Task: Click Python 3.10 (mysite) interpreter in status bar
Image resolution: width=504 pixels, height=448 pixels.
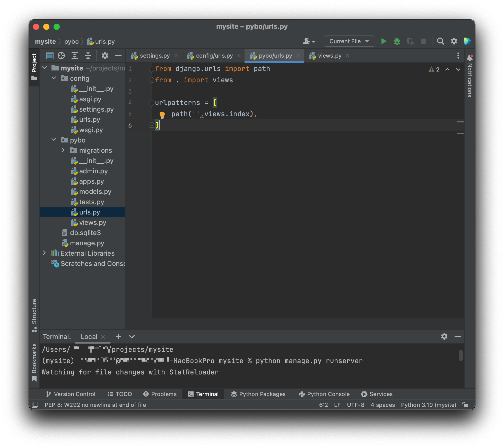Action: [428, 405]
